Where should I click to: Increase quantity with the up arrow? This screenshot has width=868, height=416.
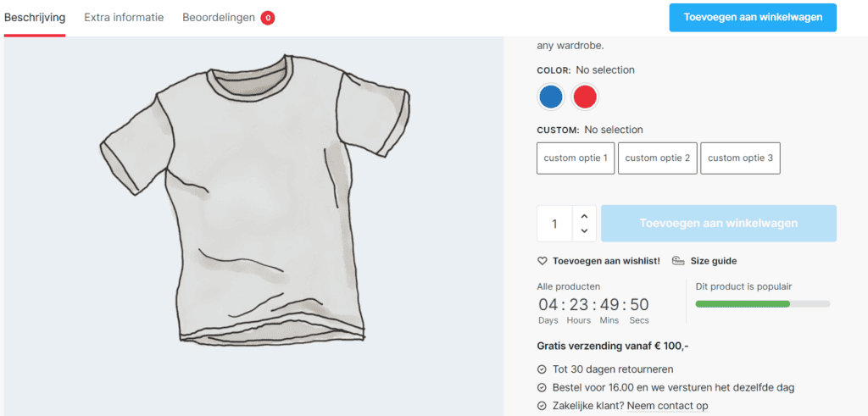click(584, 216)
